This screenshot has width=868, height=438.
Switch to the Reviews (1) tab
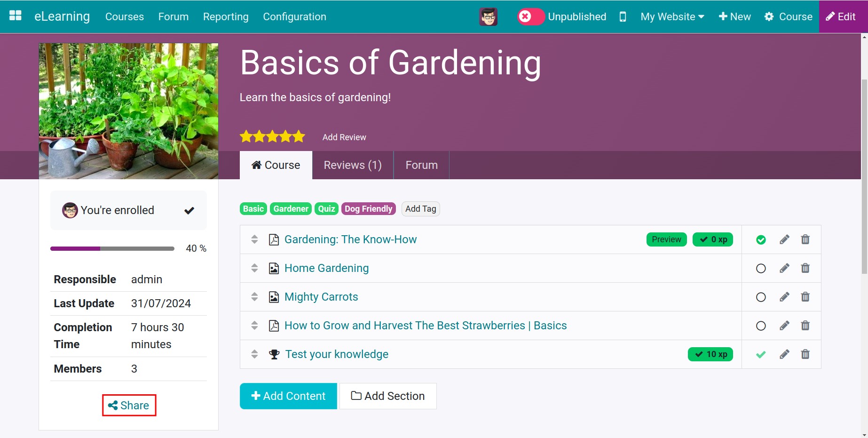(353, 165)
